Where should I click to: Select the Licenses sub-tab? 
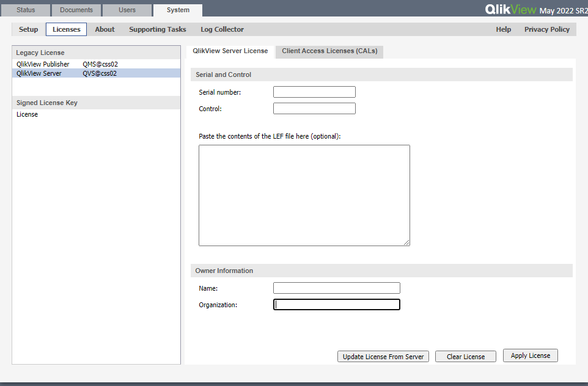67,29
